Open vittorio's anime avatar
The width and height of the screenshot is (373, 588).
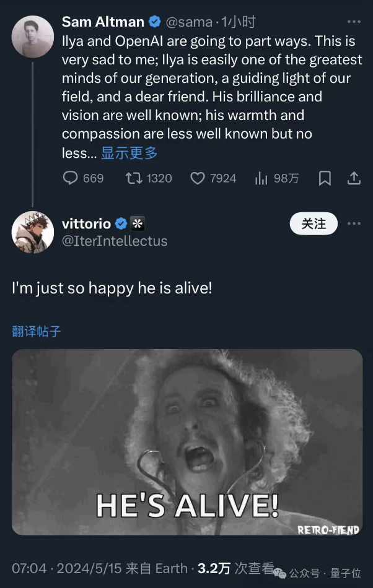(33, 232)
